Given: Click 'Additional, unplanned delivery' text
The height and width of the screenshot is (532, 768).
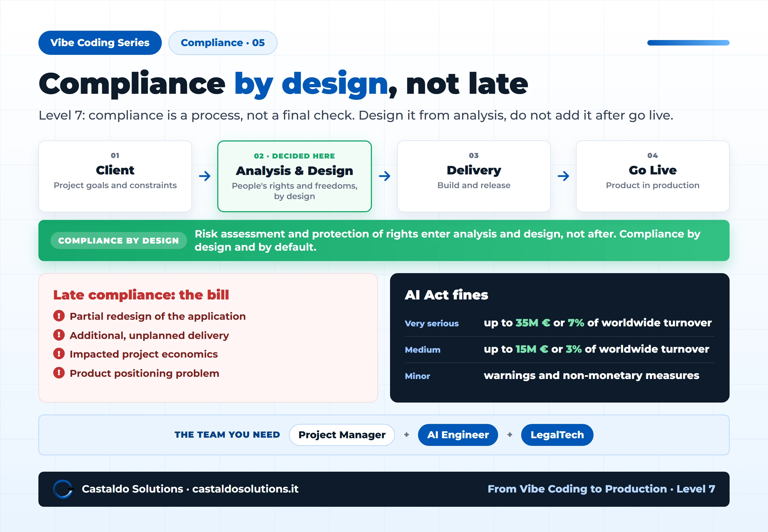Looking at the screenshot, I should point(149,335).
